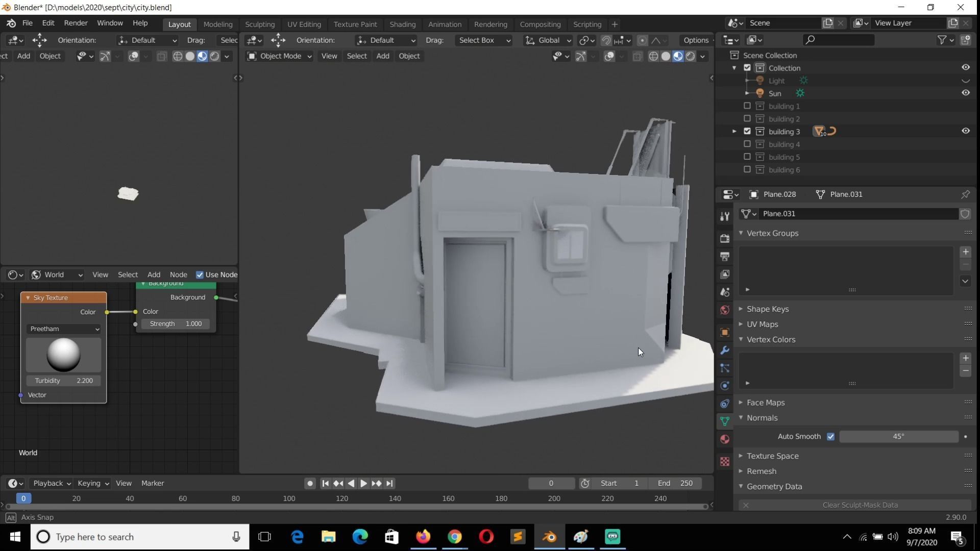This screenshot has height=551, width=980.
Task: Switch main viewport to solid shading
Action: click(x=666, y=57)
